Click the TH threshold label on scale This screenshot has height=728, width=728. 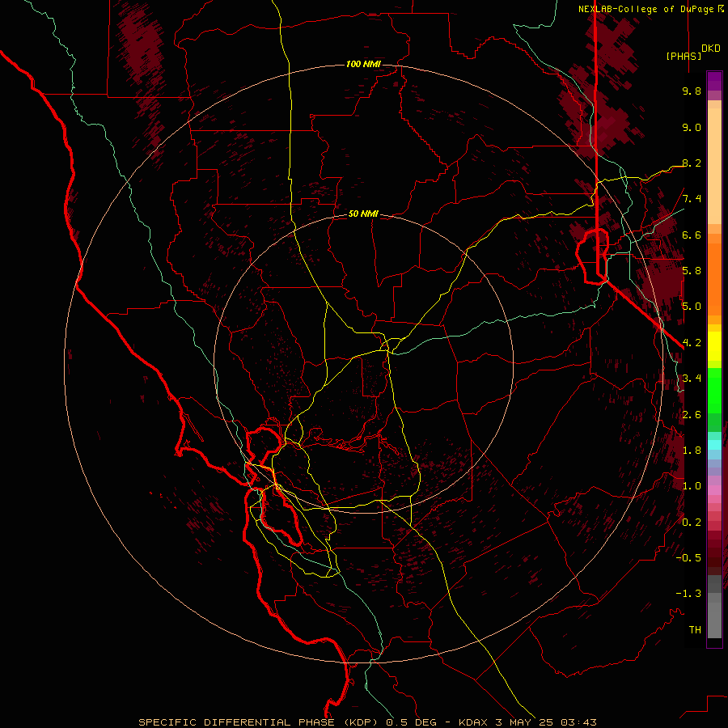[x=695, y=629]
